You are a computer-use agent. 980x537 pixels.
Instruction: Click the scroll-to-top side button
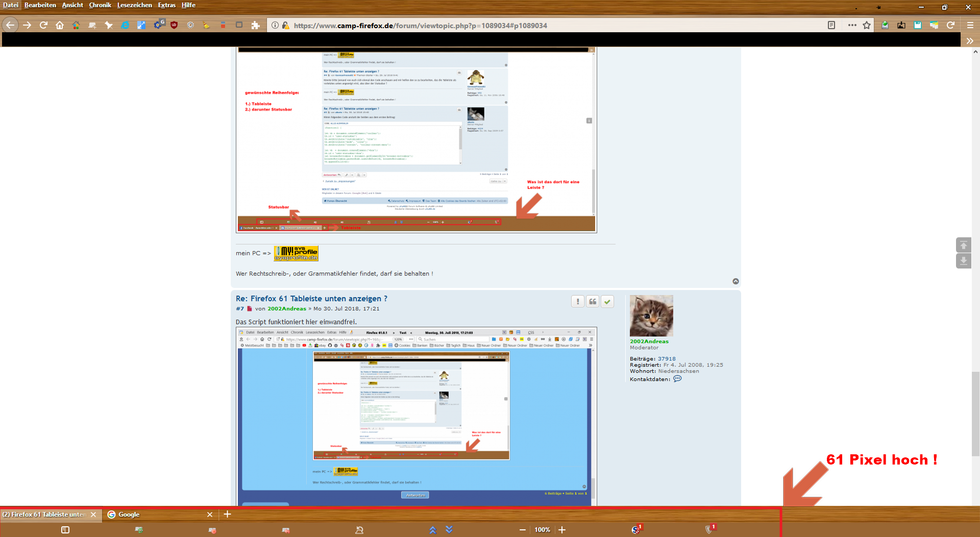pyautogui.click(x=964, y=245)
